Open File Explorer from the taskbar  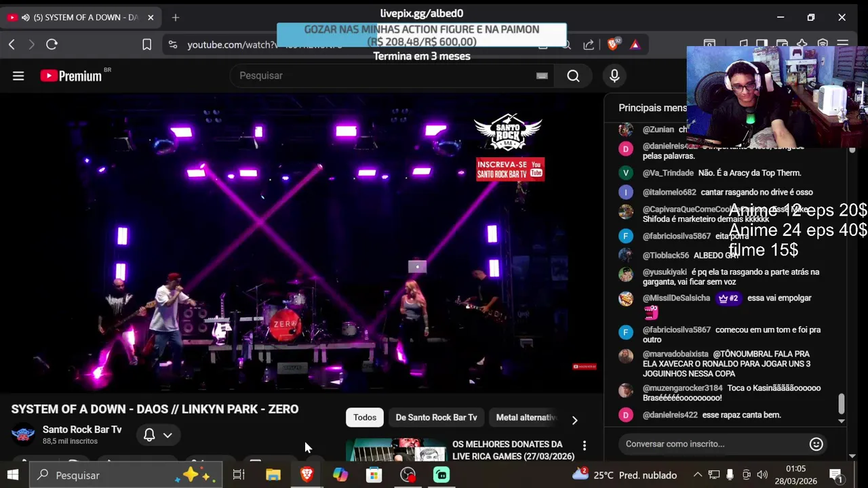273,475
